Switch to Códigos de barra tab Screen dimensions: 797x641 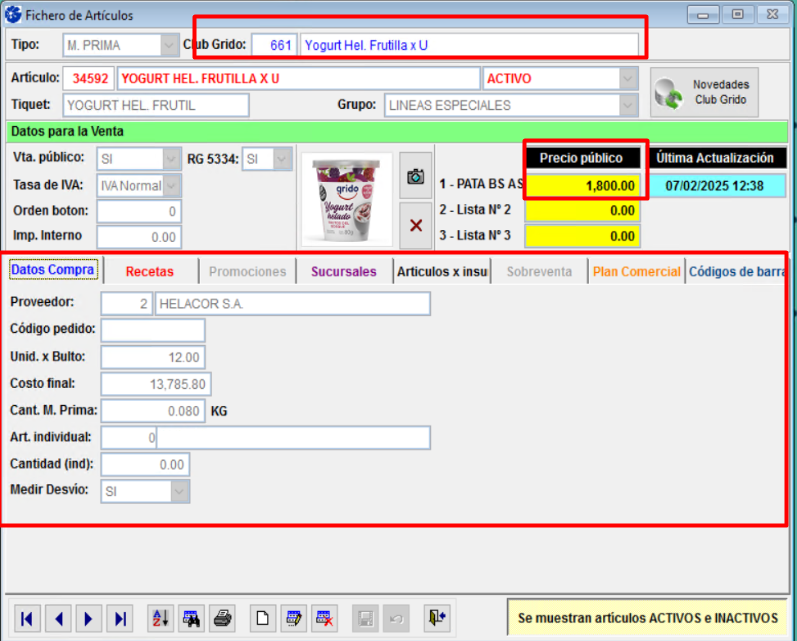pos(736,271)
